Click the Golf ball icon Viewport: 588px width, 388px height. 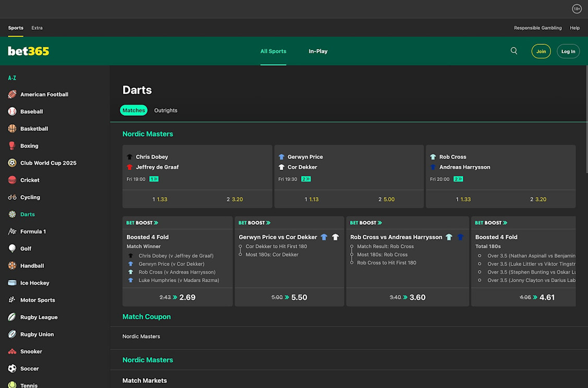pyautogui.click(x=12, y=249)
